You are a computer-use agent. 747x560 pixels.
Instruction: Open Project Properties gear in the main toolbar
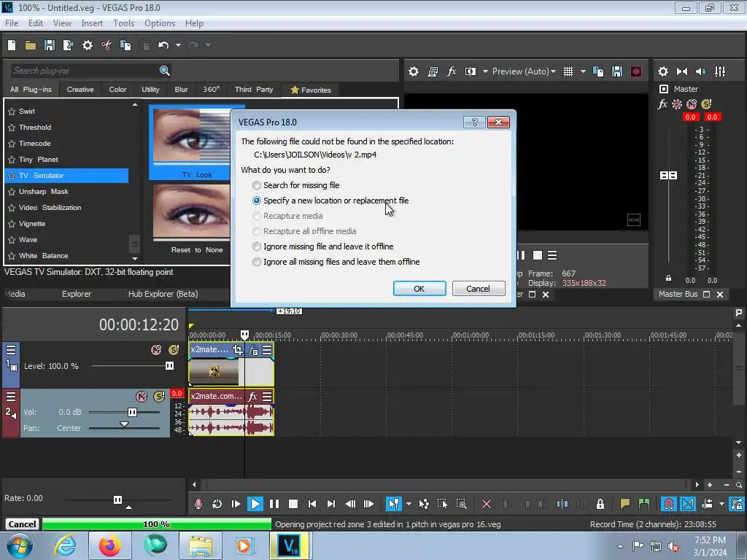[x=88, y=45]
